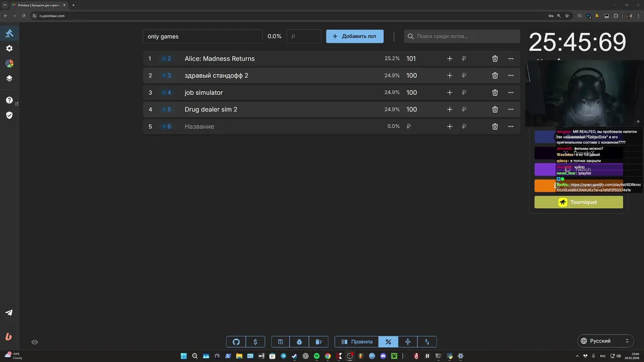Delete the empty Название lot row
The height and width of the screenshot is (362, 644).
pos(495,127)
